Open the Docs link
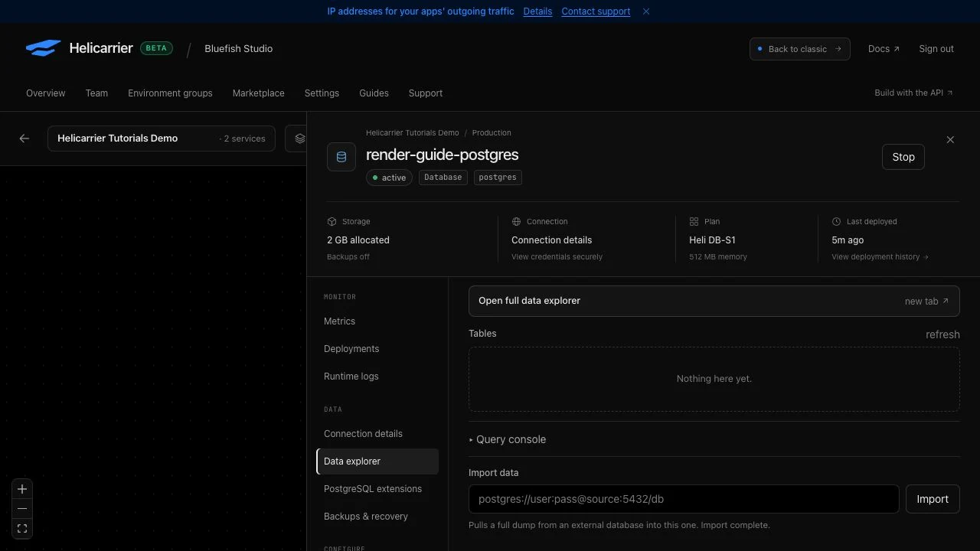The image size is (980, 551). coord(884,49)
